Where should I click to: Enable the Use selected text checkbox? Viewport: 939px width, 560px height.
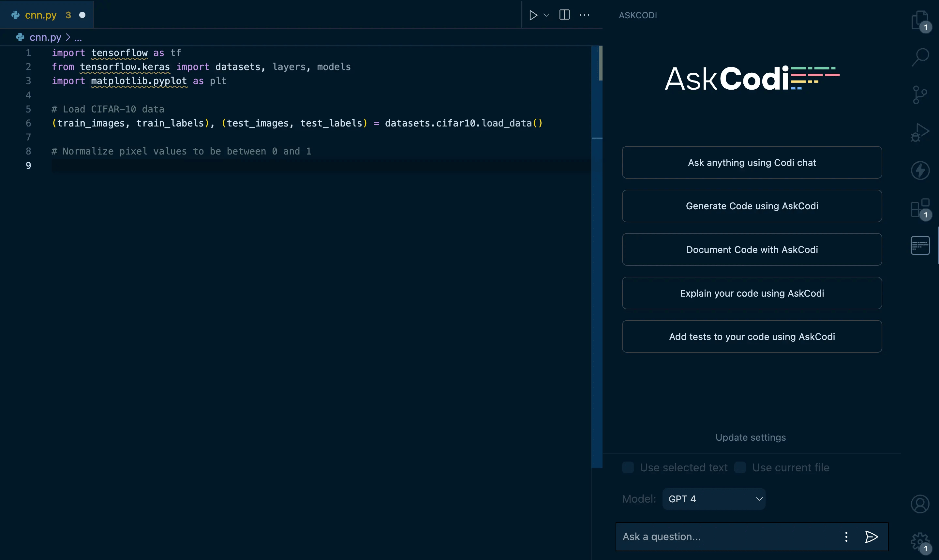628,467
